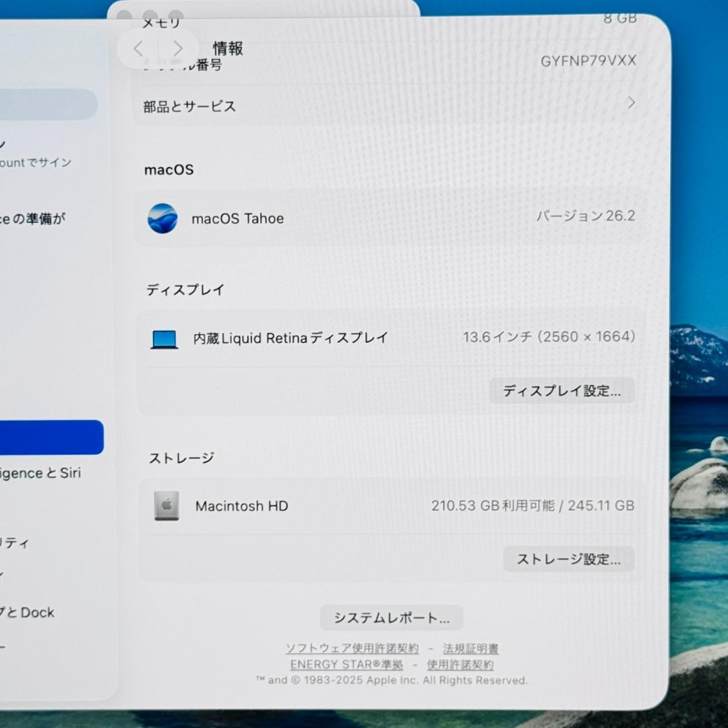Open ストレージ設定 for Macintosh HD
The image size is (728, 728).
568,559
